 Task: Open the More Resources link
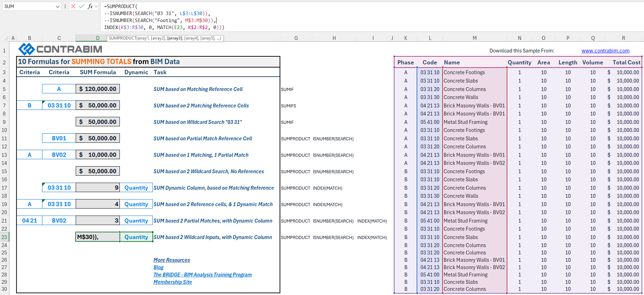coord(171,260)
